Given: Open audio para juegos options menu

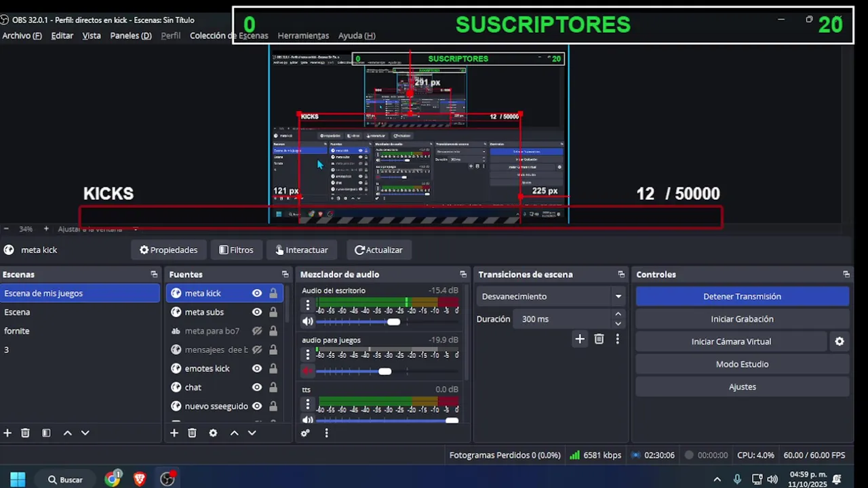Looking at the screenshot, I should coord(308,354).
